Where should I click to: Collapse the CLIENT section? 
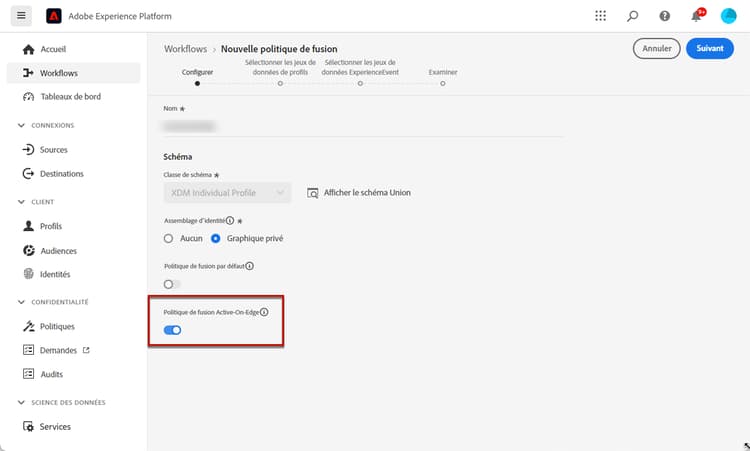21,202
